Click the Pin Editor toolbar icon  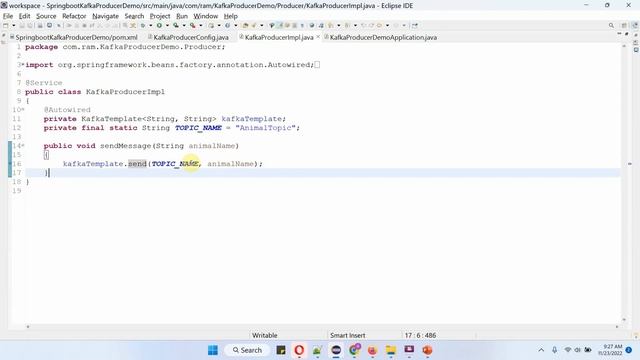pos(415,25)
